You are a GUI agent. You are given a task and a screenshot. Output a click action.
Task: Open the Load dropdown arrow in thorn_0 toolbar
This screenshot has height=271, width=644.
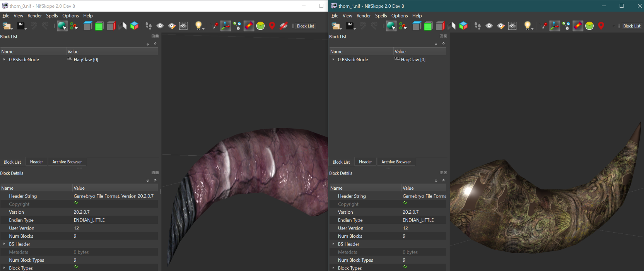[12, 28]
